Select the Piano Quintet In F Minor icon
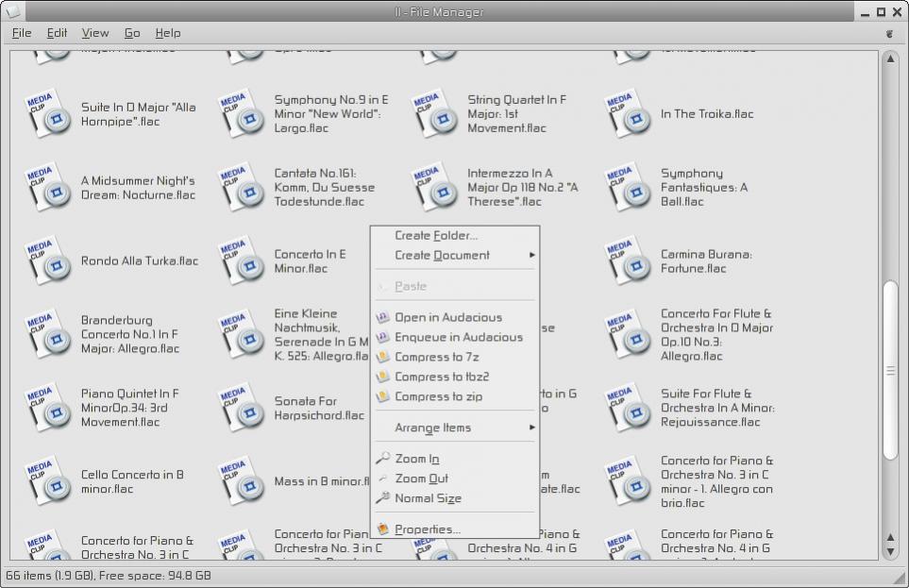 tap(47, 409)
